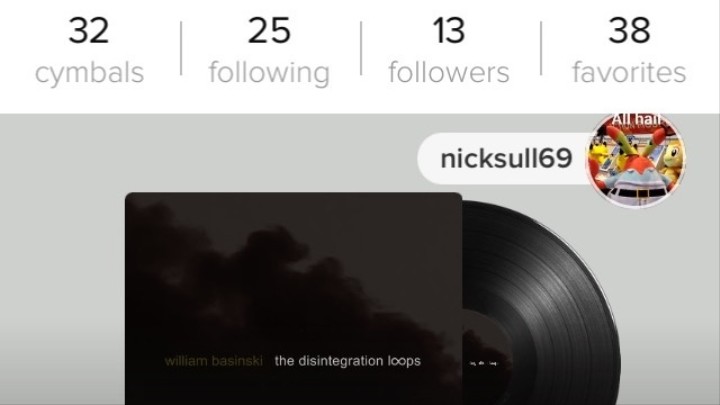Show the favorites tab
The width and height of the screenshot is (720, 405).
pos(629,51)
